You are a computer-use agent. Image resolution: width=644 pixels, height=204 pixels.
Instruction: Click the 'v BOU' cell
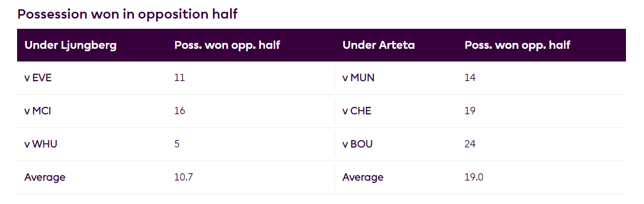[358, 144]
